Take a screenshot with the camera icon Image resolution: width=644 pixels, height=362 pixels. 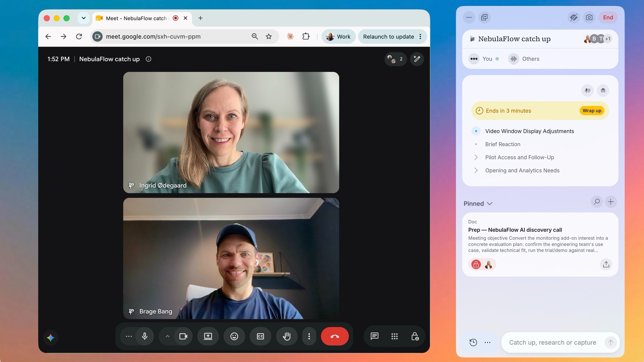589,17
